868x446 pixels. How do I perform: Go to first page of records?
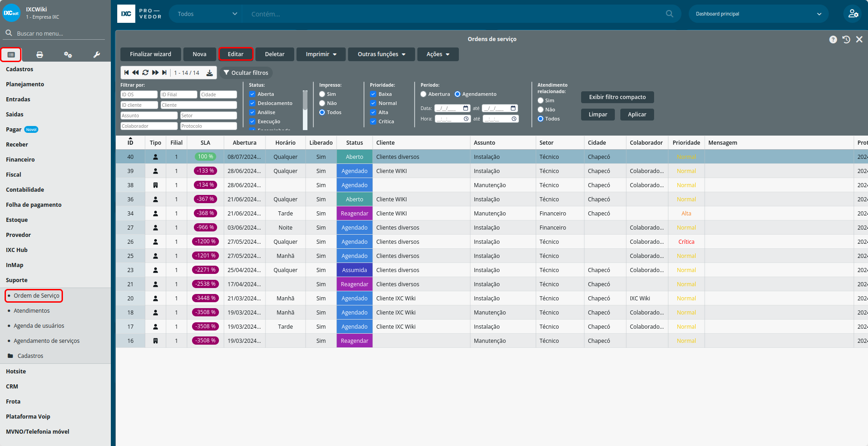pos(127,73)
